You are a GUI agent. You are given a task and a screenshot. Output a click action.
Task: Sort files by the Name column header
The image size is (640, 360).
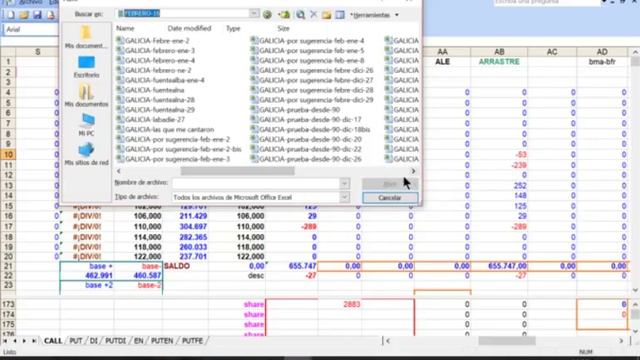tap(125, 29)
